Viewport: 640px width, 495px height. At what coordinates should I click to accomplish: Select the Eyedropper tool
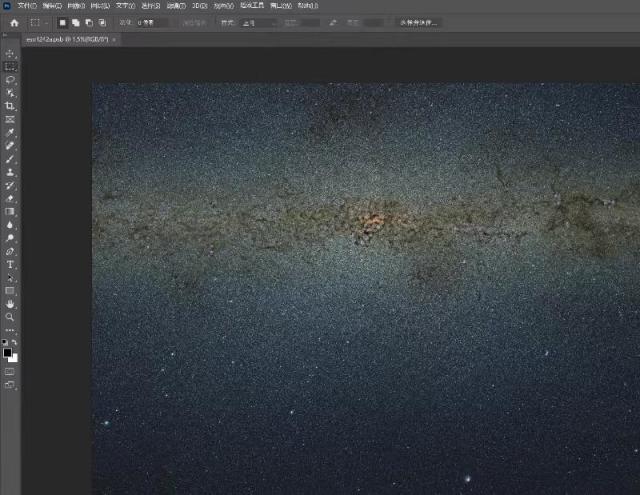[10, 132]
